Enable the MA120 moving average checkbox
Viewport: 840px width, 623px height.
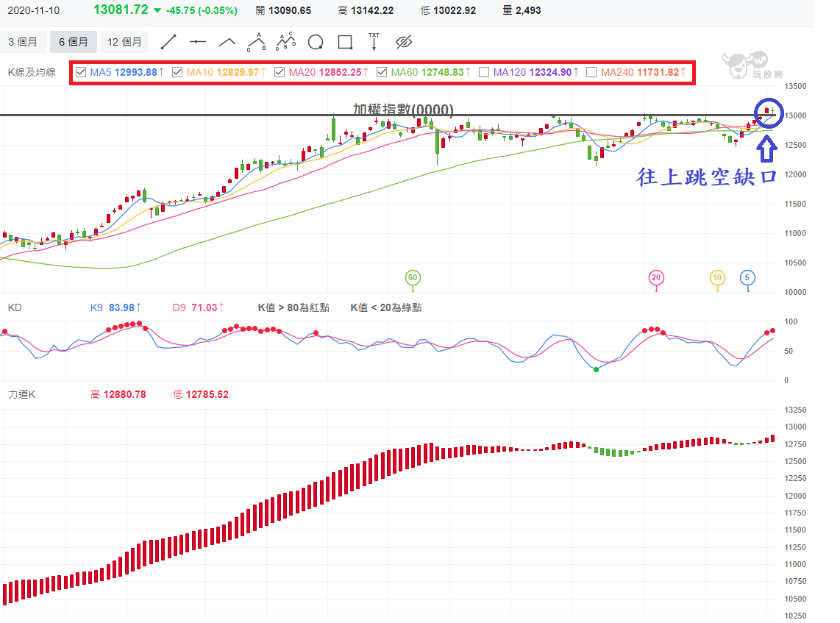pos(484,72)
